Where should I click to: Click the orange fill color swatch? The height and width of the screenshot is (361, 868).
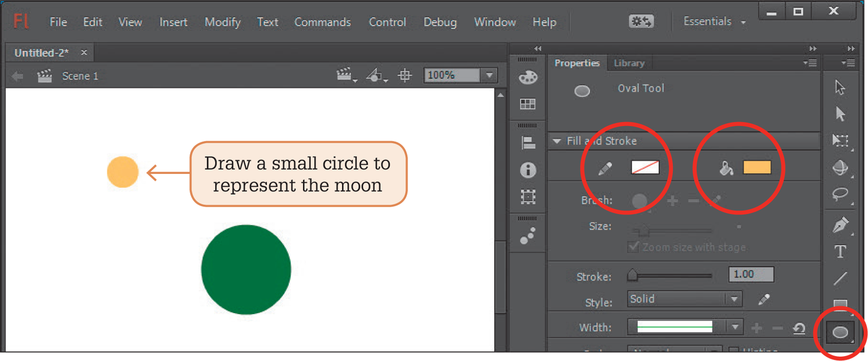[757, 167]
